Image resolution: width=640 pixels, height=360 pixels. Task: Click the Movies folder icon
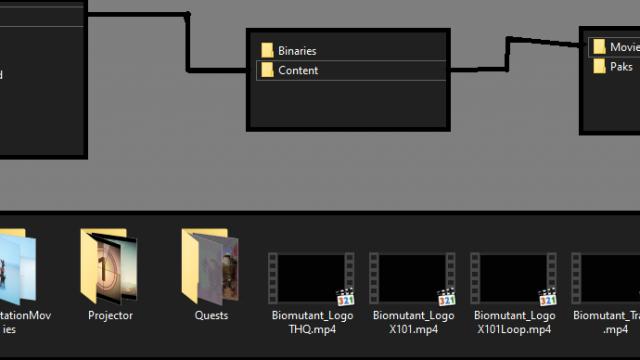pyautogui.click(x=599, y=47)
